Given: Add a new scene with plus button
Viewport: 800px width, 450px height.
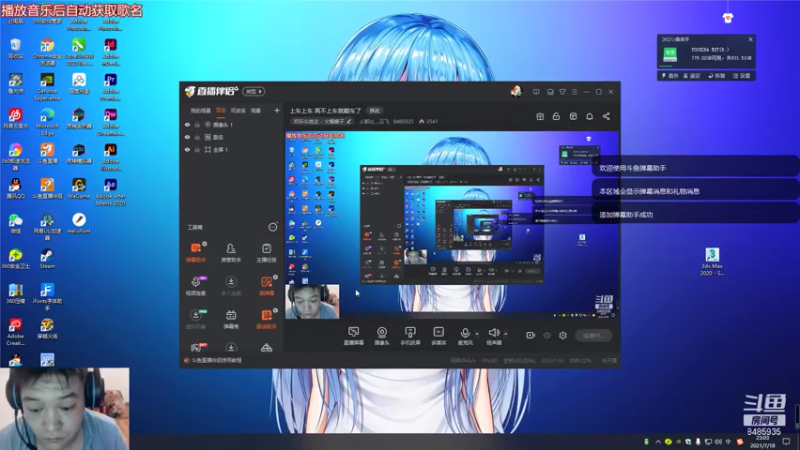Looking at the screenshot, I should (x=277, y=110).
